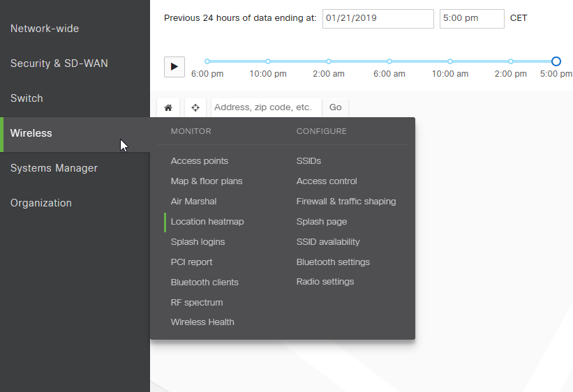Viewport: 573px width, 392px height.
Task: Click the address search input field
Action: point(265,107)
